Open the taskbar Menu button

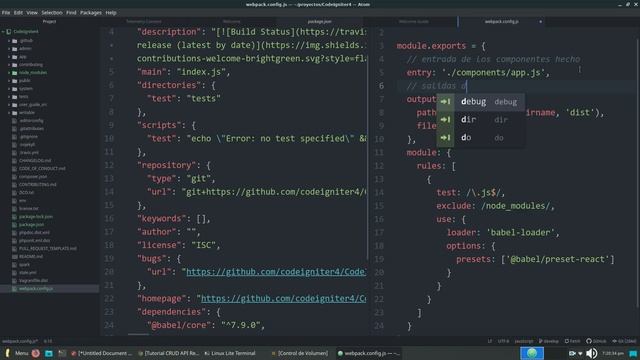(17, 353)
